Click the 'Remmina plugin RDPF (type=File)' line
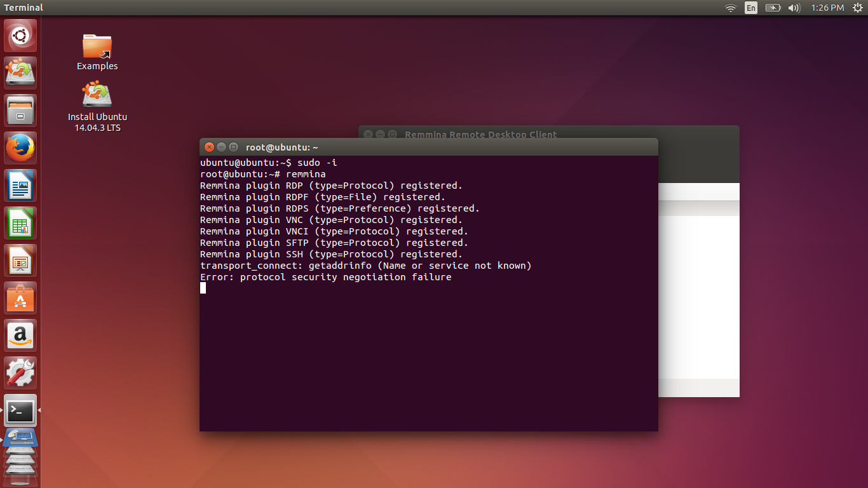This screenshot has height=488, width=868. point(323,197)
